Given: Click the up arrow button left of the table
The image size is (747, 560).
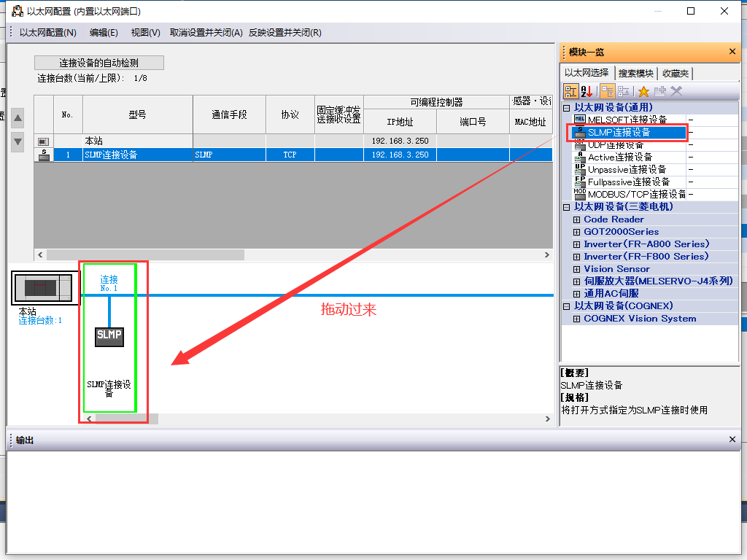Looking at the screenshot, I should pyautogui.click(x=18, y=117).
